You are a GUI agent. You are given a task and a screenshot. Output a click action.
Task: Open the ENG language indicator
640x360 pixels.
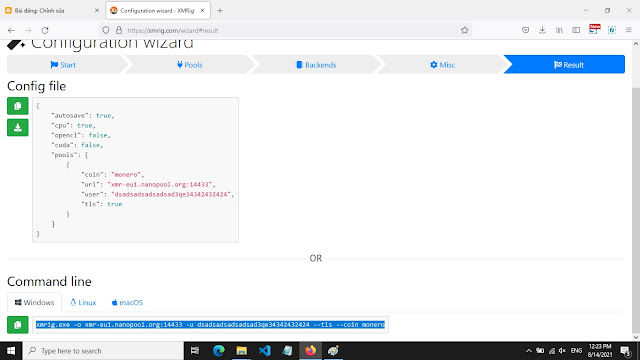pyautogui.click(x=576, y=351)
